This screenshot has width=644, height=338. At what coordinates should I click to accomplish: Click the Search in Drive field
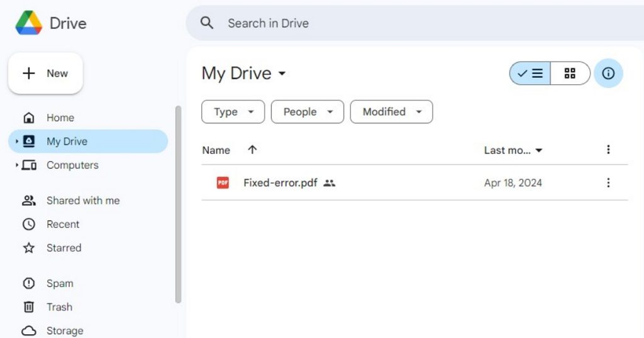(377, 23)
